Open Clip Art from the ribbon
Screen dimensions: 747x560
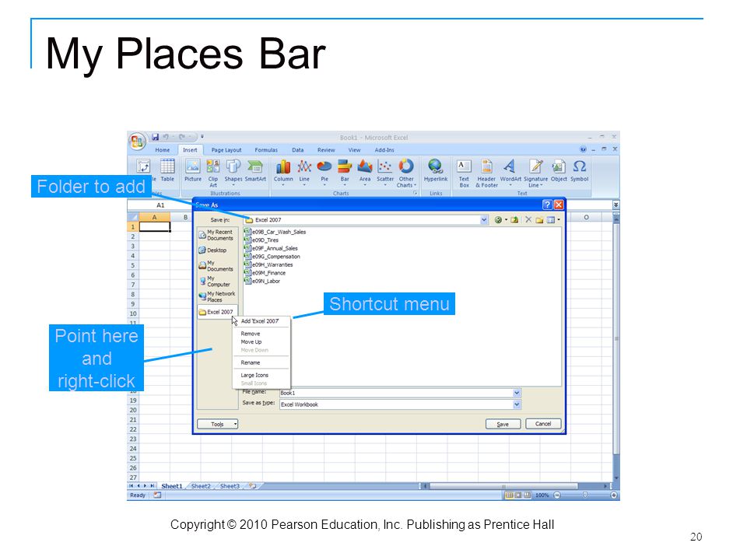click(x=213, y=173)
